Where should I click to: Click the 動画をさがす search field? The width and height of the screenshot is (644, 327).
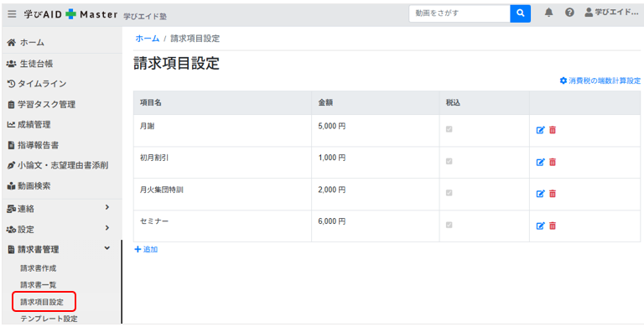[x=460, y=13]
